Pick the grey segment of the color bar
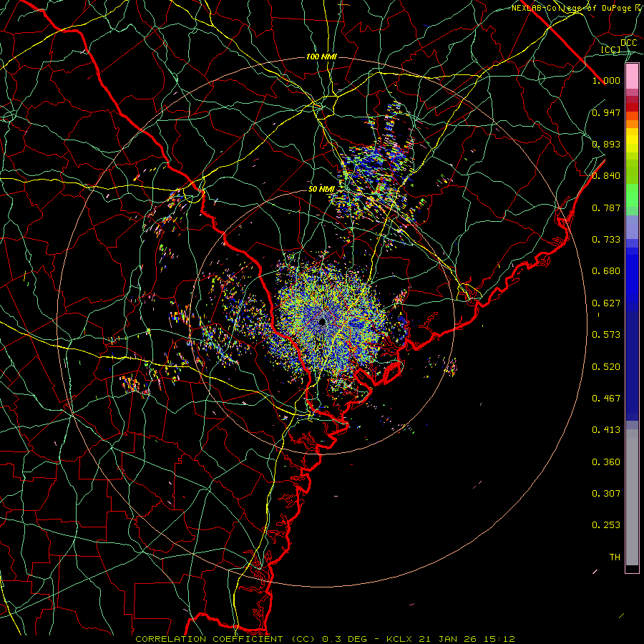Image resolution: width=644 pixels, height=644 pixels. [632, 497]
